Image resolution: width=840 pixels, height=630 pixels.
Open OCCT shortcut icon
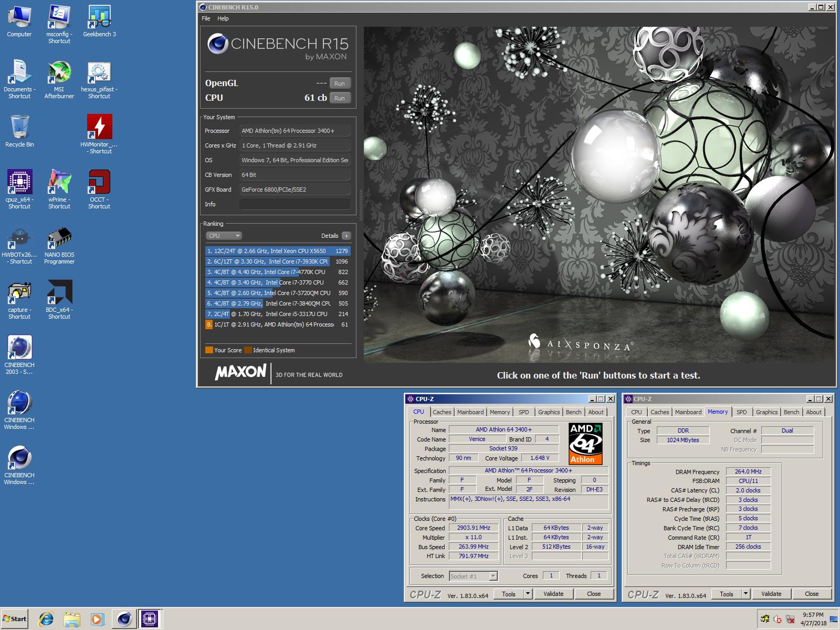click(x=99, y=190)
